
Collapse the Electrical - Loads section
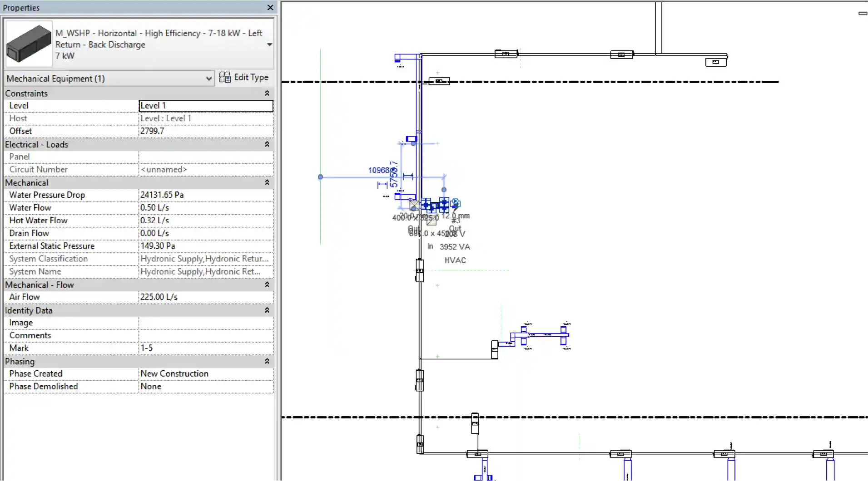(267, 144)
